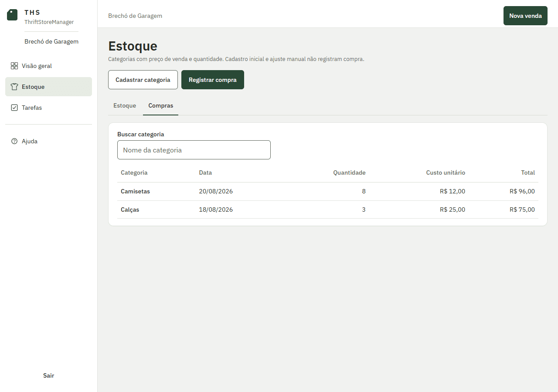The height and width of the screenshot is (392, 558).
Task: Click the ThriftStoreManager subtitle text
Action: 49,22
